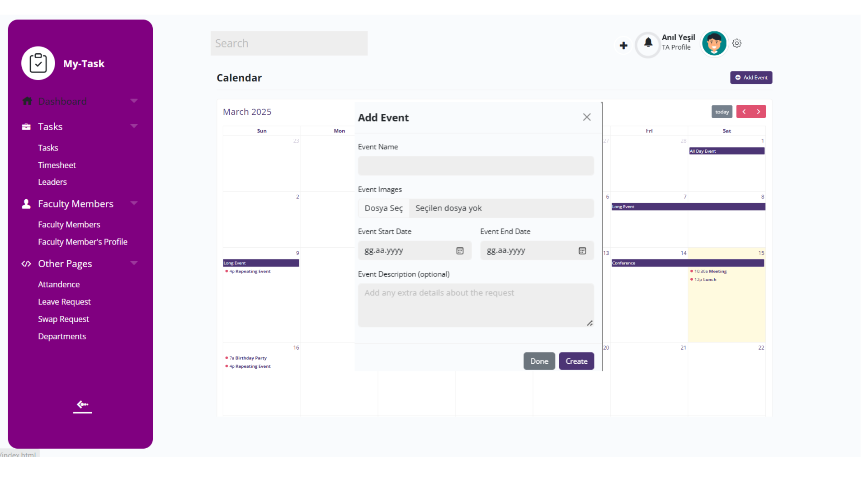Click the Event Name input field
Image resolution: width=868 pixels, height=488 pixels.
tap(476, 166)
